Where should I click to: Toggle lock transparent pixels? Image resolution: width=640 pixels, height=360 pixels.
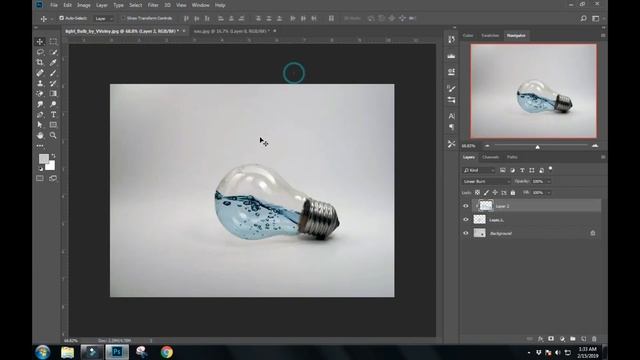[477, 193]
